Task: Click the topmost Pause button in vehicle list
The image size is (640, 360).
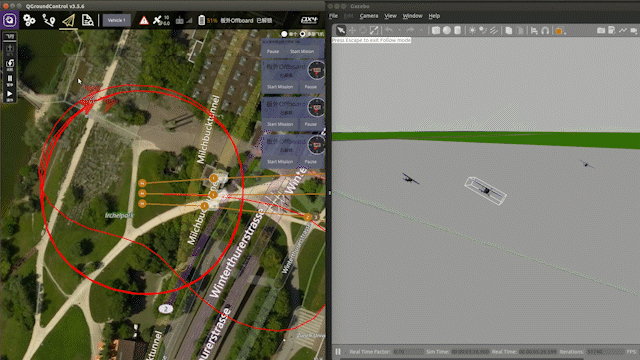Action: [x=273, y=51]
